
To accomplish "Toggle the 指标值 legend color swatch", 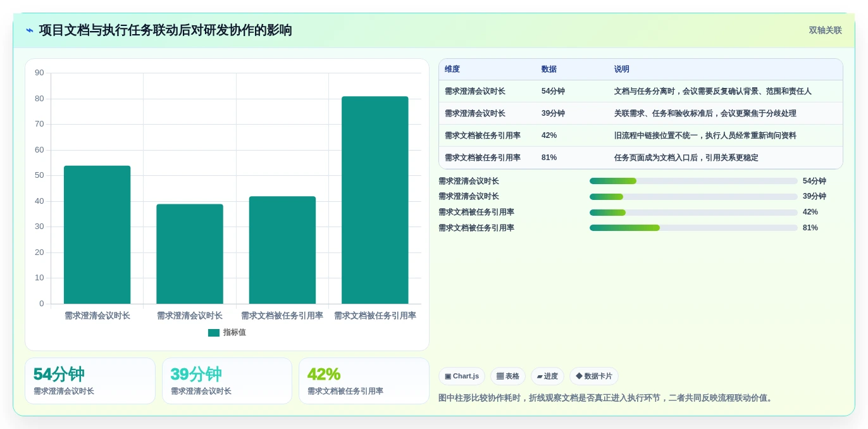I will click(x=214, y=333).
